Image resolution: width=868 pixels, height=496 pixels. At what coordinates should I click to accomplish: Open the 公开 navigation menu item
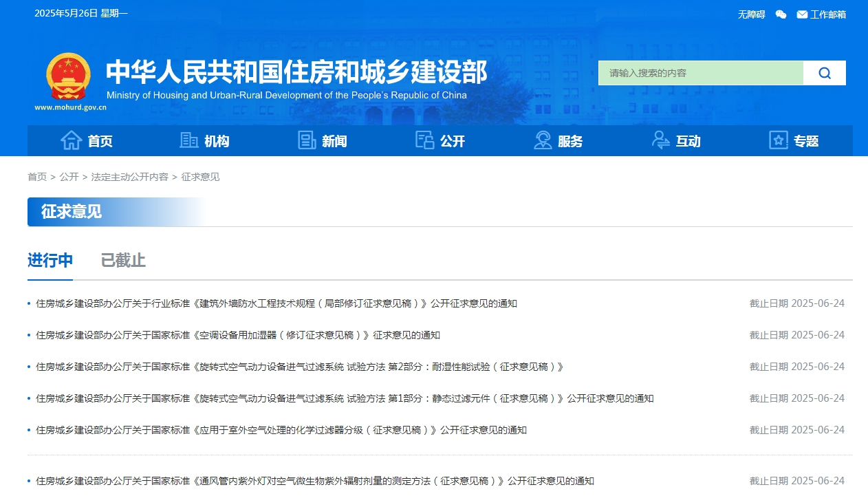[452, 141]
